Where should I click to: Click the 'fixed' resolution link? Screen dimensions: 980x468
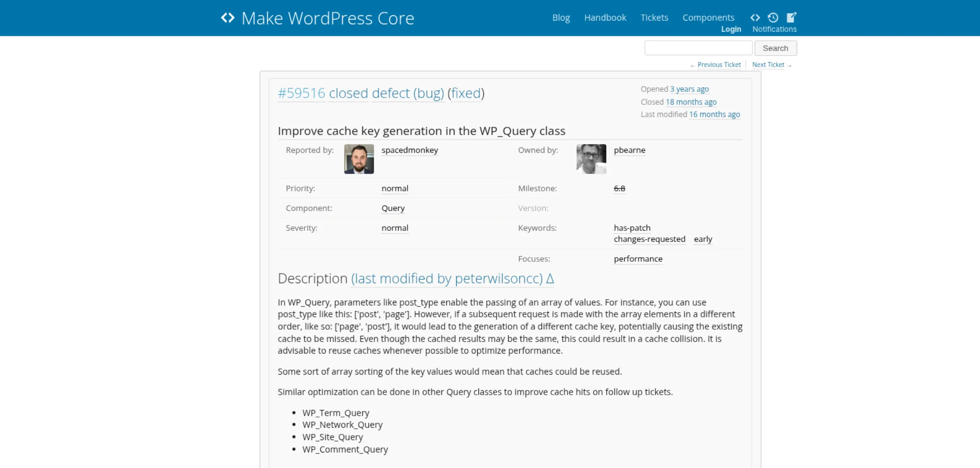click(466, 93)
